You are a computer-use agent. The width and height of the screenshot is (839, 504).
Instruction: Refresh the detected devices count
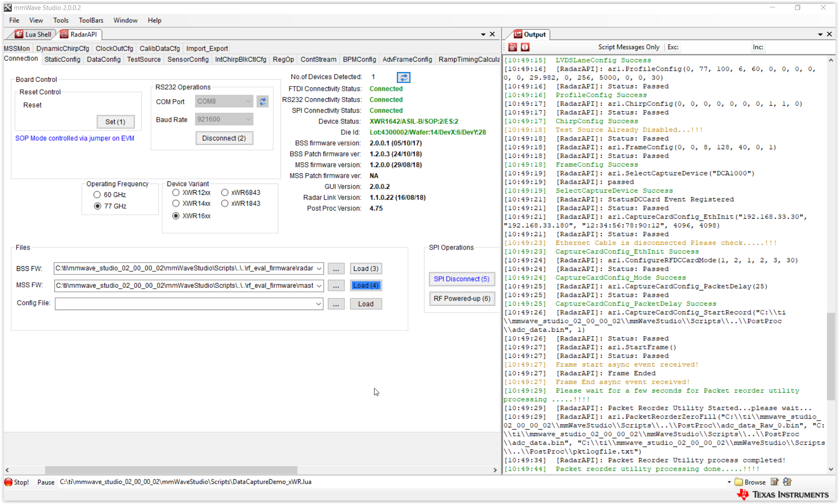pyautogui.click(x=403, y=77)
